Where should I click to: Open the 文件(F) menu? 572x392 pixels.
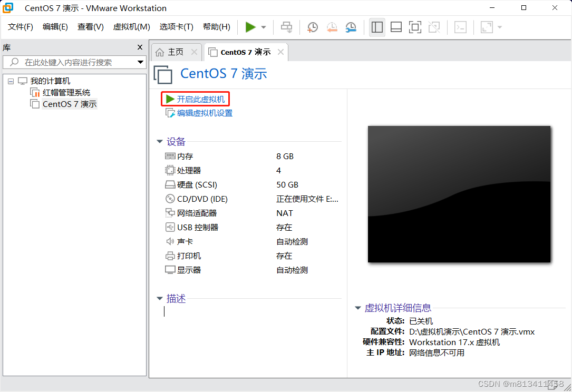[x=21, y=27]
